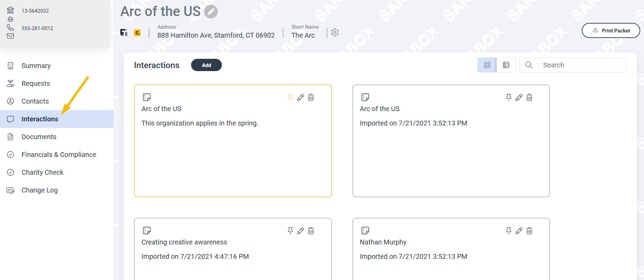Delete the 'applies in the spring' note
Screen dimensions: 644x280
pyautogui.click(x=311, y=97)
